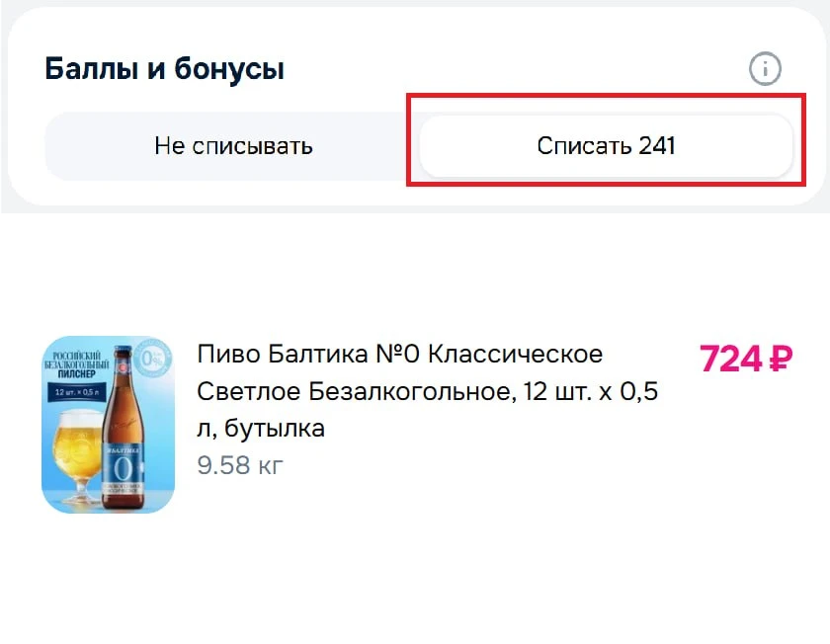Click the "Баллы и бонусы" heading
Image resolution: width=830 pixels, height=644 pixels.
[x=164, y=69]
